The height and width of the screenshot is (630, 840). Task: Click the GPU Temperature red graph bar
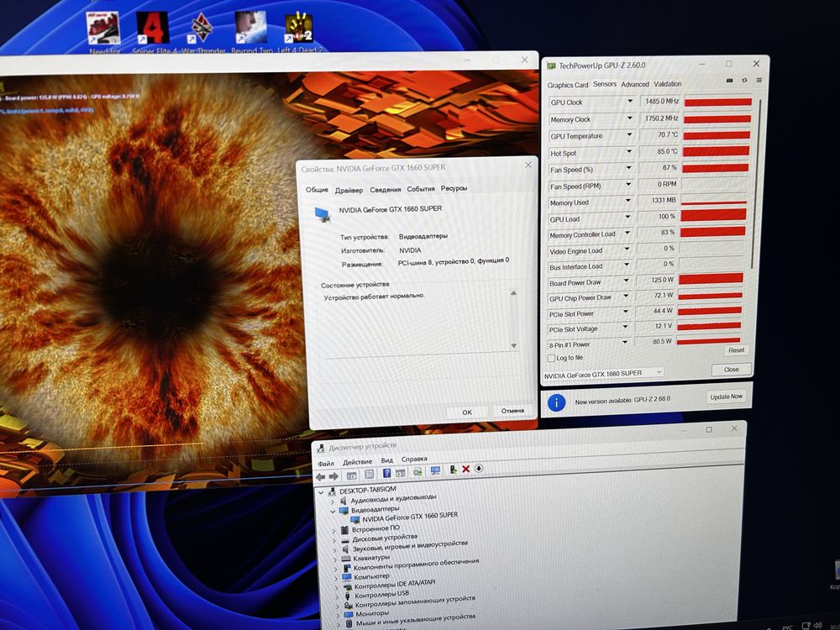coord(717,135)
